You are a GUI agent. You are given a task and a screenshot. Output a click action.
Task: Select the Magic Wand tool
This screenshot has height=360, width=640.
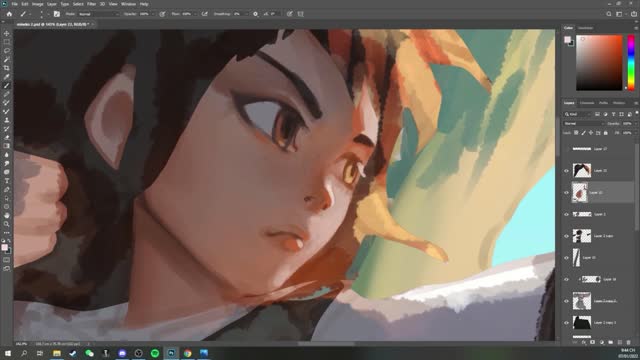click(7, 59)
